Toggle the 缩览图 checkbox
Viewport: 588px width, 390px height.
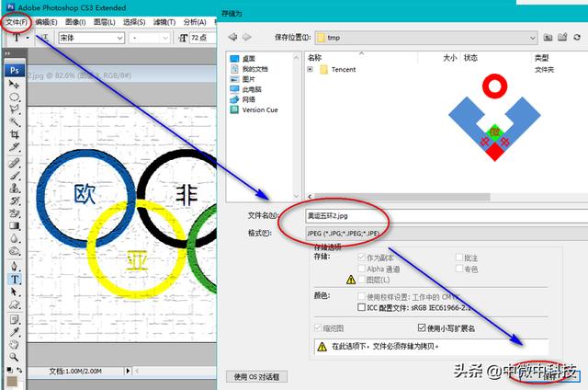click(x=318, y=328)
